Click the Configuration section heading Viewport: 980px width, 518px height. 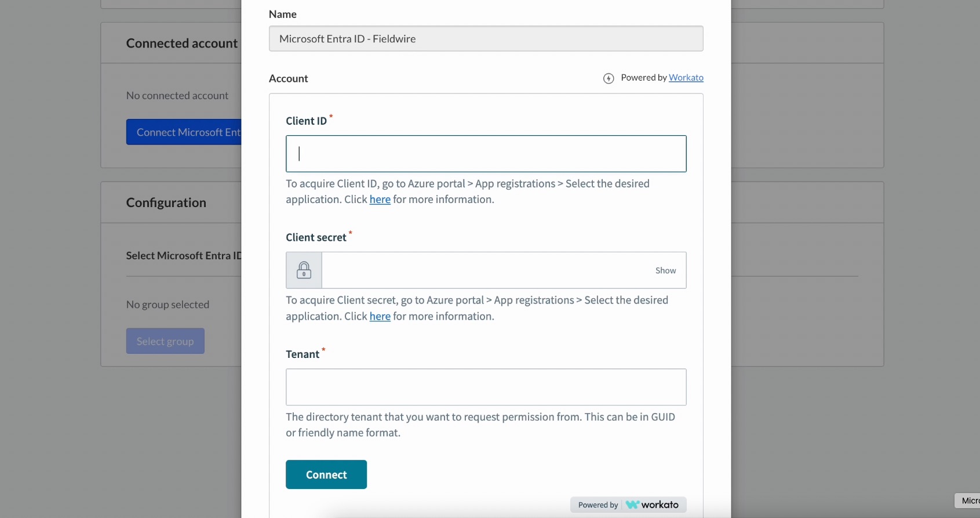[x=166, y=202]
